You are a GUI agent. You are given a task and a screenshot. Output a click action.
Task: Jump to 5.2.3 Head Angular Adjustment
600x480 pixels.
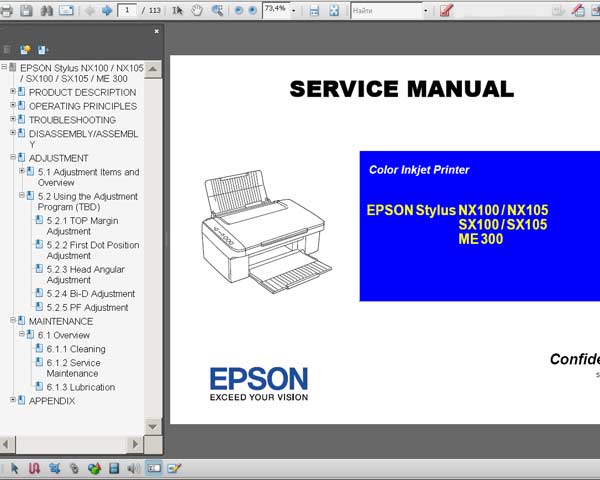point(86,274)
